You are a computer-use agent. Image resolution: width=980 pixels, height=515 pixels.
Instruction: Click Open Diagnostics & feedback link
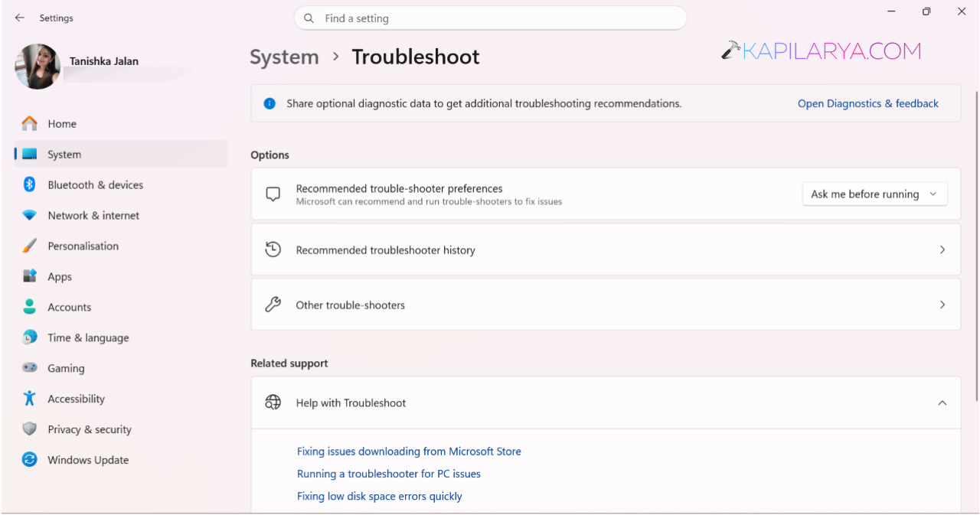[867, 103]
